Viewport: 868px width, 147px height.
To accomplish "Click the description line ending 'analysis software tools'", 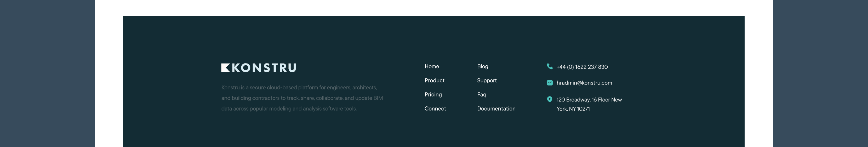I will 289,109.
